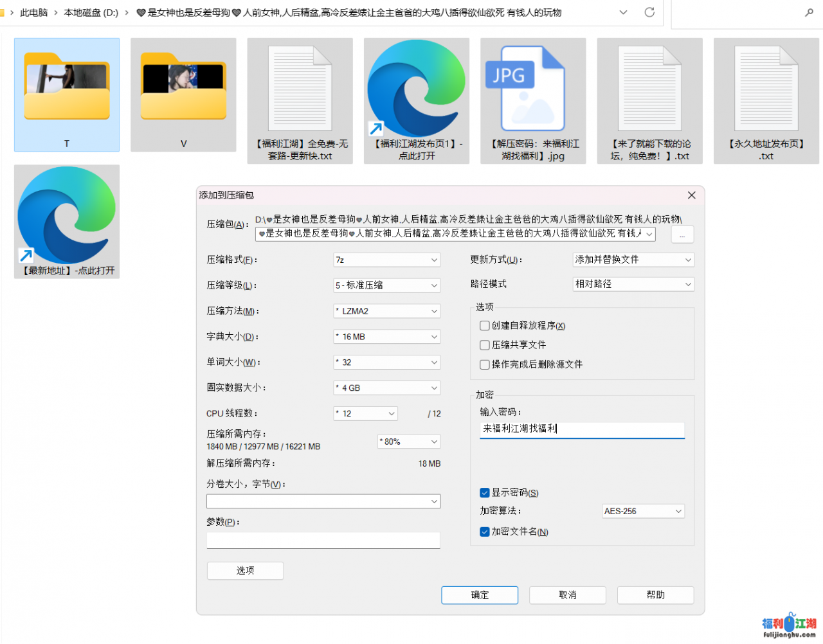Click the refresh icon in the address bar
Image resolution: width=823 pixels, height=644 pixels.
tap(649, 12)
